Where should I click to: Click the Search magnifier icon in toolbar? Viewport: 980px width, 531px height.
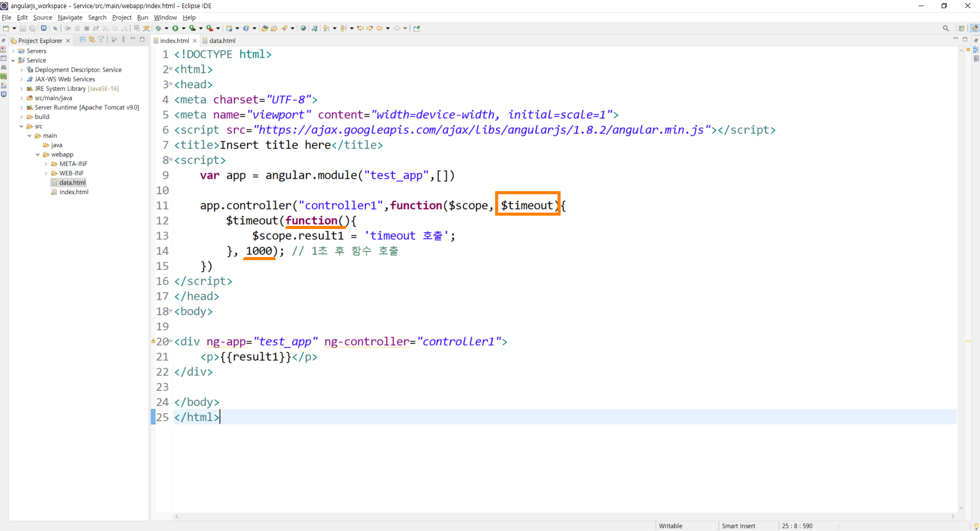pyautogui.click(x=946, y=28)
